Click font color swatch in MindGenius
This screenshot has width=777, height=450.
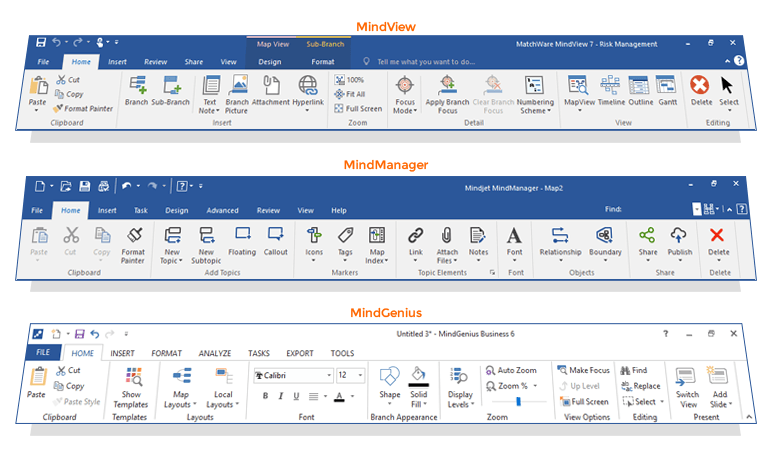click(x=339, y=396)
